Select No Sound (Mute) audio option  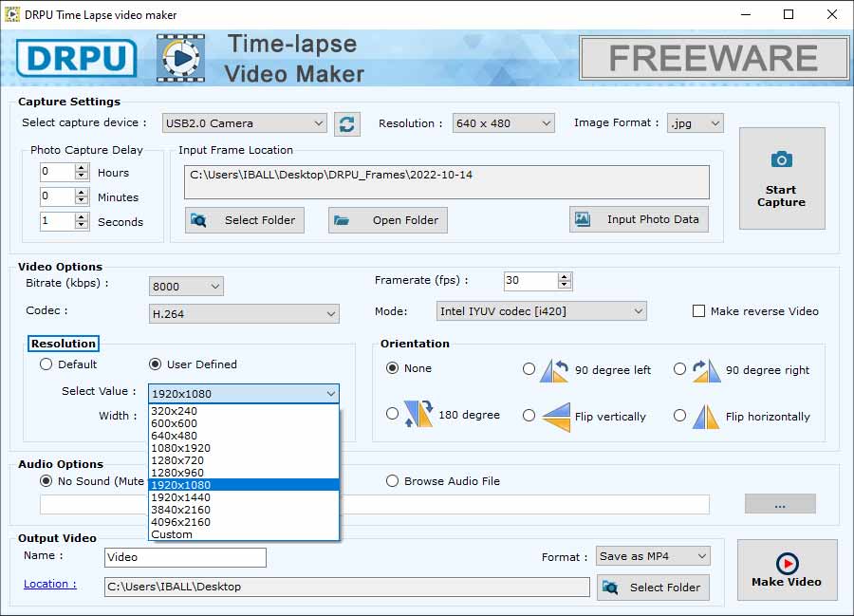click(46, 481)
